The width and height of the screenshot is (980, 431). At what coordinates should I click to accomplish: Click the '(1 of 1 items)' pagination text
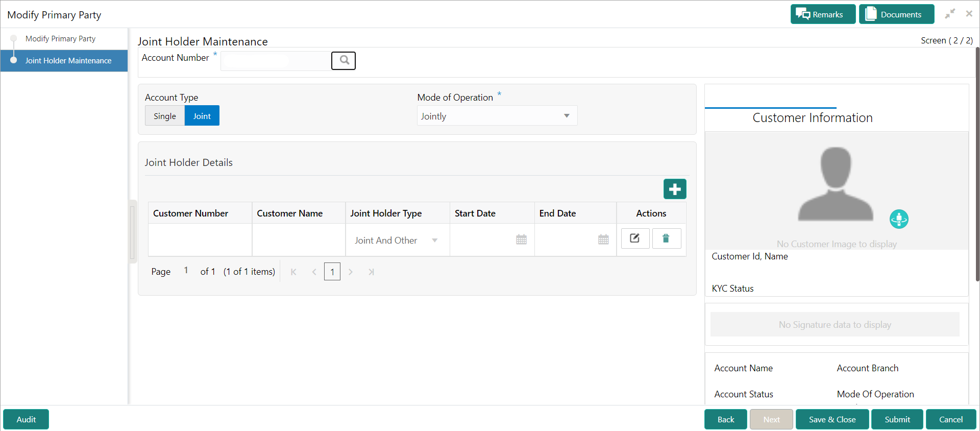point(249,272)
